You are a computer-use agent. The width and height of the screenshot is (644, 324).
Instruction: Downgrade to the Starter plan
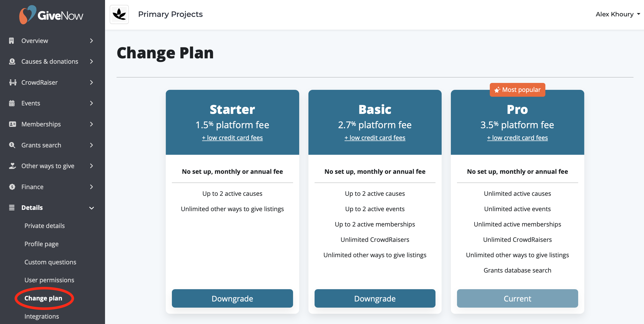[x=232, y=298]
